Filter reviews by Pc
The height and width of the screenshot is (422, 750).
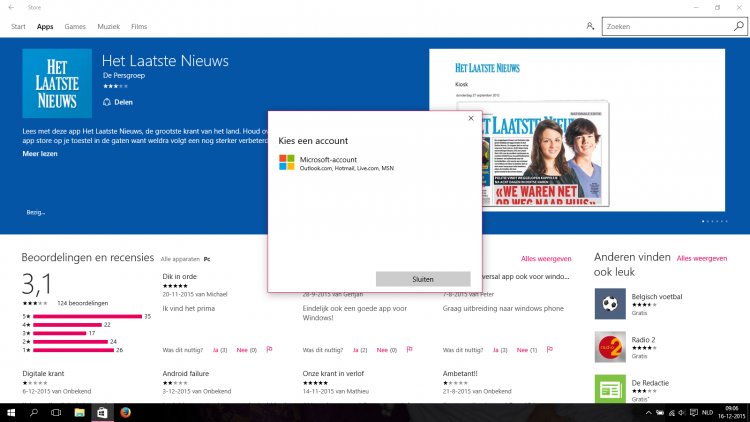click(208, 259)
